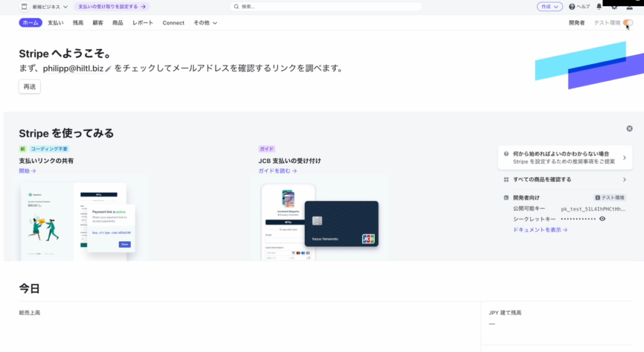Image resolution: width=644 pixels, height=352 pixels.
Task: Copy the pk_test publishable key
Action: 593,209
